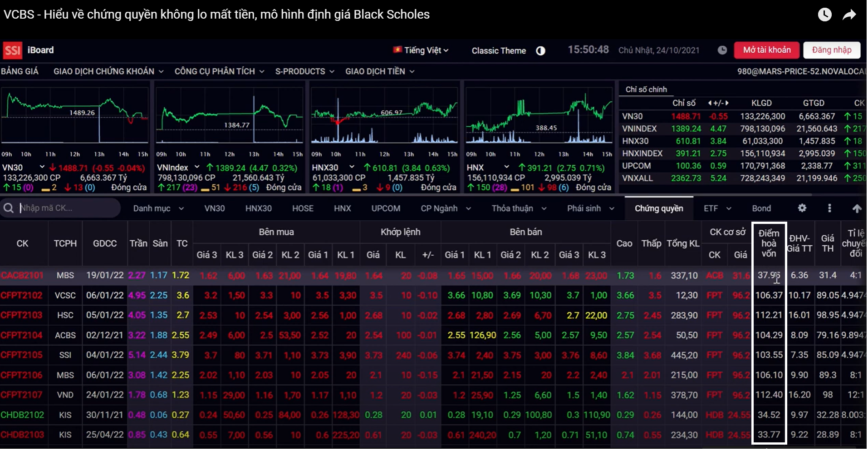Click HNXINDEX row in Chỉ số chính
This screenshot has height=451, width=868.
point(743,154)
